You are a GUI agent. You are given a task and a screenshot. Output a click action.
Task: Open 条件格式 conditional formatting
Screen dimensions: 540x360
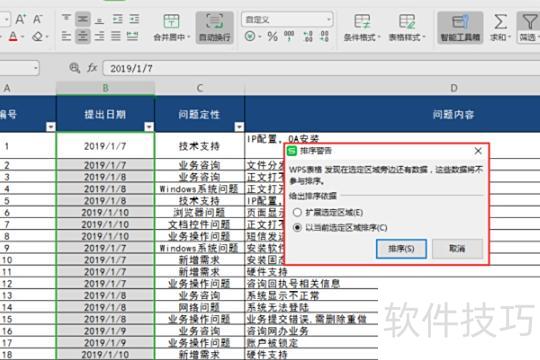point(362,28)
